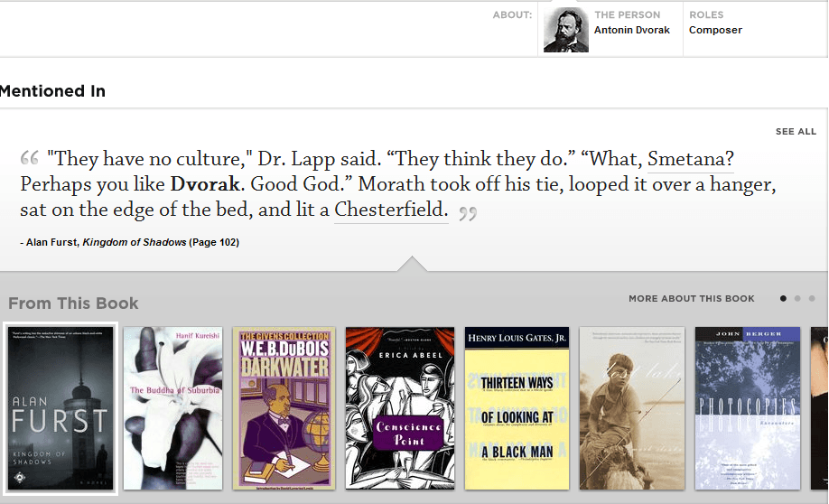829x504 pixels.
Task: Follow the underlined Smetana link in quote
Action: coord(691,160)
